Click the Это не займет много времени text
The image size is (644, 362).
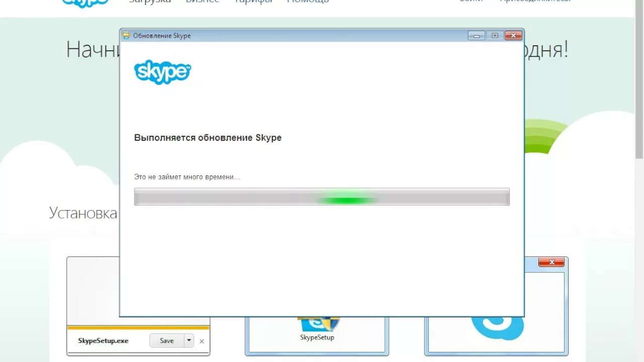point(187,177)
